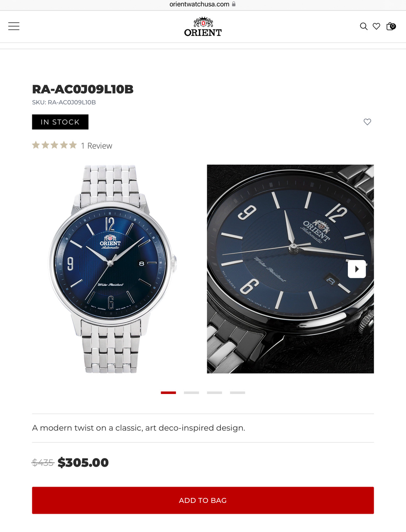Image resolution: width=406 pixels, height=532 pixels.
Task: Add watch to wishlist via product heart
Action: (x=367, y=122)
